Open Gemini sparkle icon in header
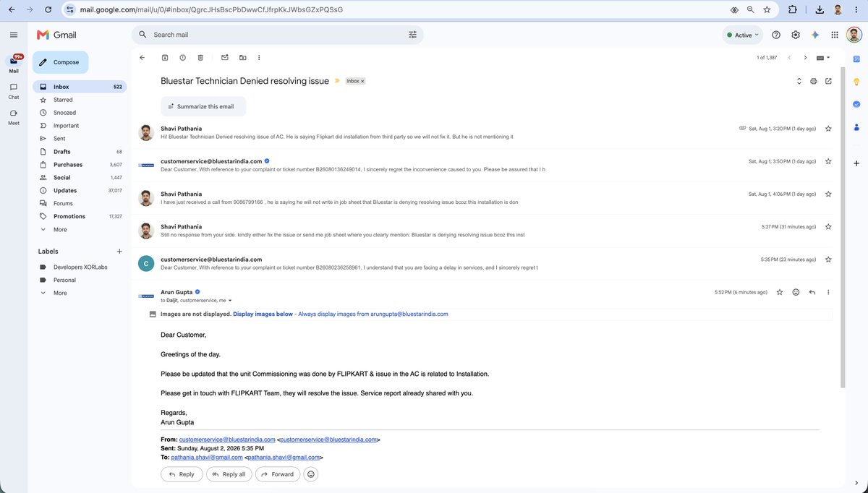The width and height of the screenshot is (868, 493). (x=815, y=35)
